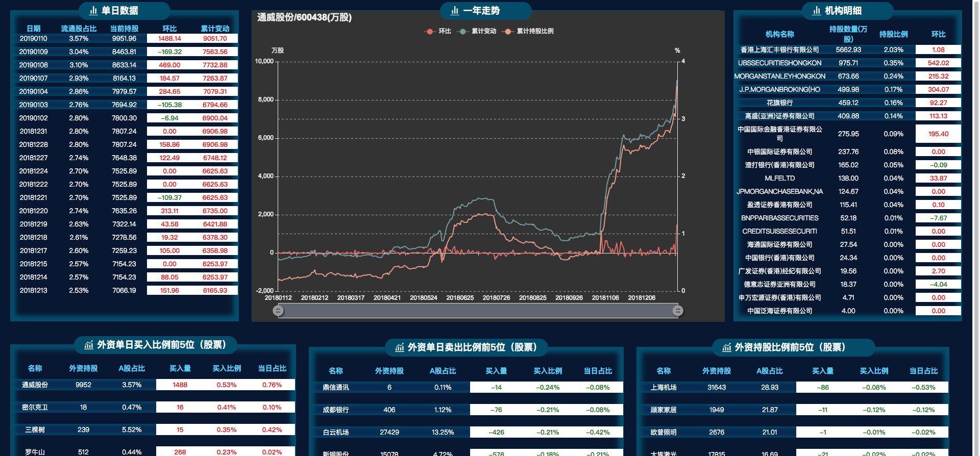Click 白云机场 in the sell-ratio table

[336, 432]
